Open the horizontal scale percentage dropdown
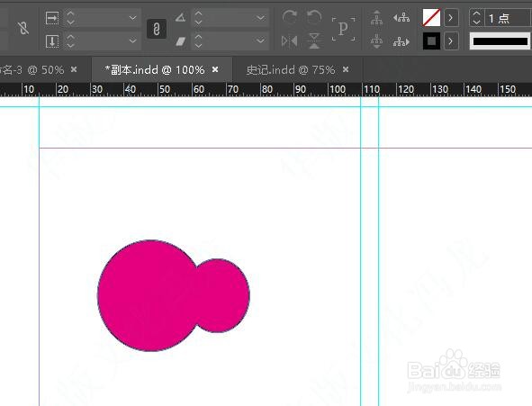This screenshot has height=406, width=532. 133,18
